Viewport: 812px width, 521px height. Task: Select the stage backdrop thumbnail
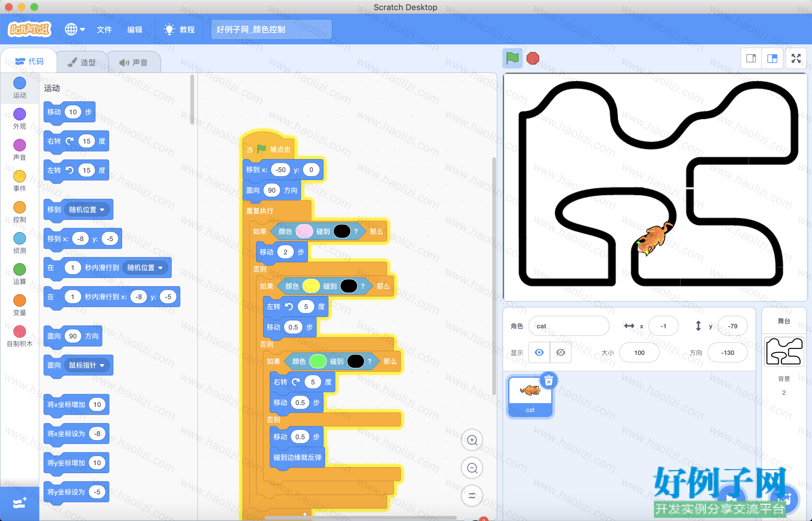(x=784, y=352)
